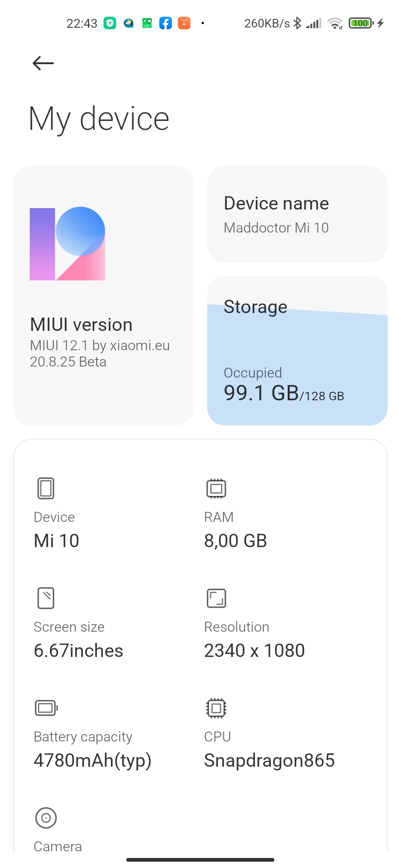Tap the Battery capacity icon
401x868 pixels.
[46, 708]
